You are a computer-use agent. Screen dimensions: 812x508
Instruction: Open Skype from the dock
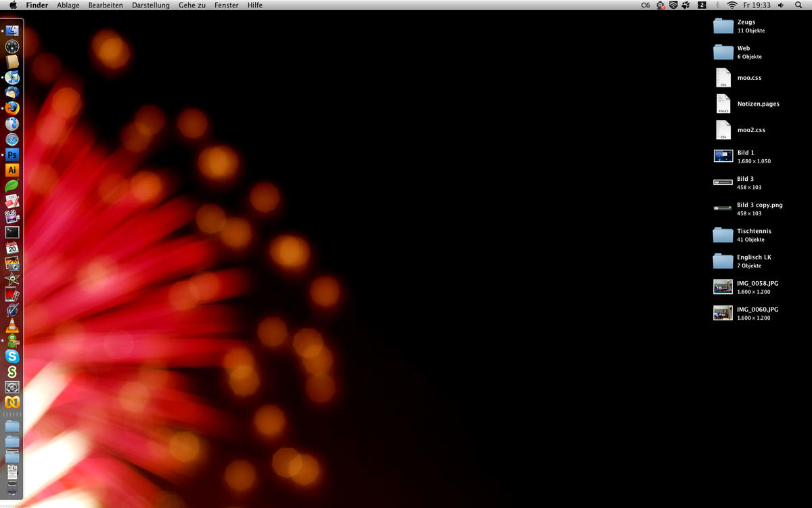pos(12,356)
